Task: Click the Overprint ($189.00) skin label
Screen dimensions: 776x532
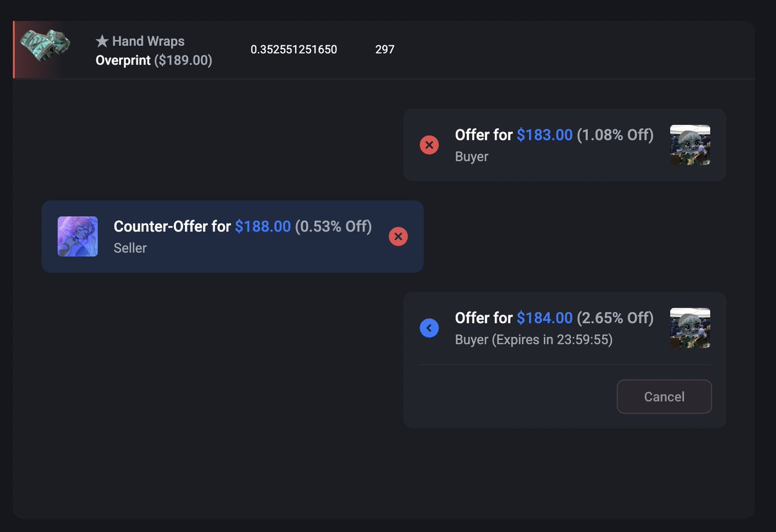Action: click(x=154, y=61)
